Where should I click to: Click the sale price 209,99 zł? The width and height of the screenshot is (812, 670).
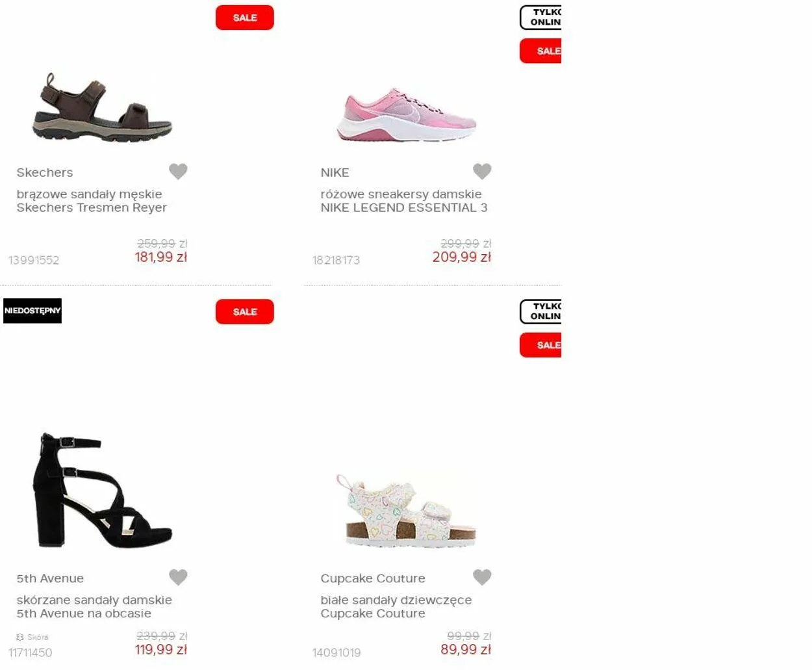[x=462, y=257]
